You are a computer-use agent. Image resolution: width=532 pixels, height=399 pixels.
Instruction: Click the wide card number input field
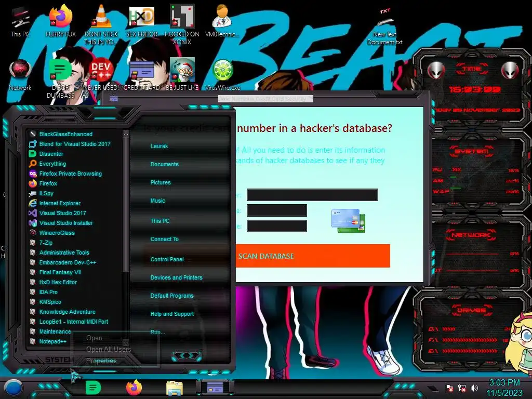(312, 195)
